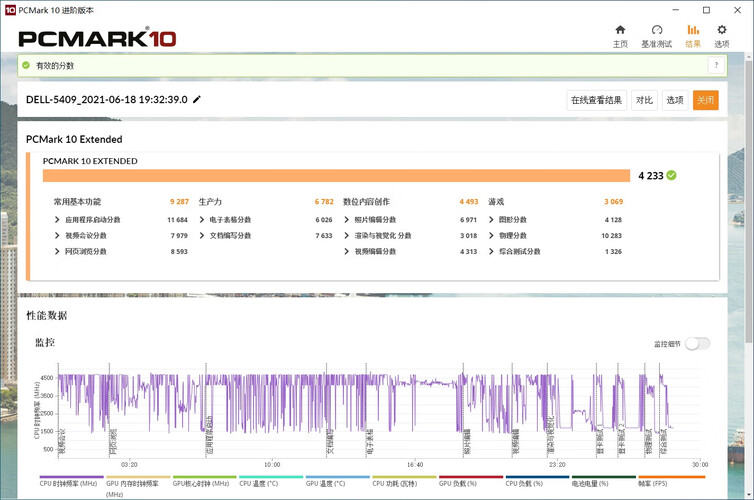Viewport: 754px width, 500px height.
Task: Click the 对比 compare button
Action: (644, 100)
